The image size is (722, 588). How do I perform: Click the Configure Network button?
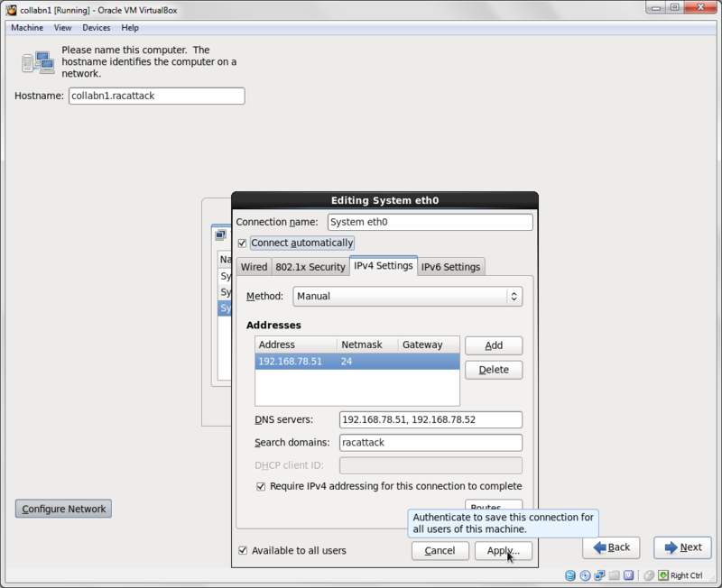tap(63, 509)
